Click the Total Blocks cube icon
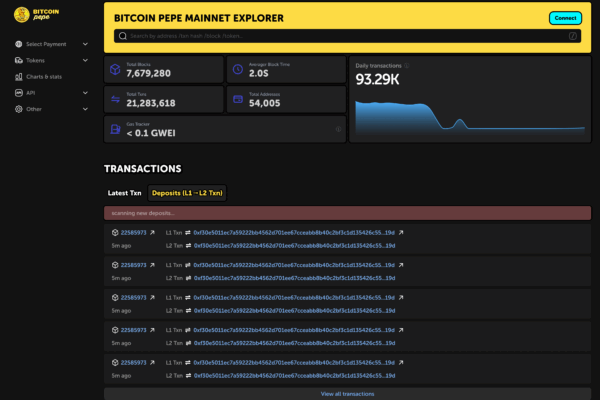Viewport: 600px width, 400px height. (115, 69)
